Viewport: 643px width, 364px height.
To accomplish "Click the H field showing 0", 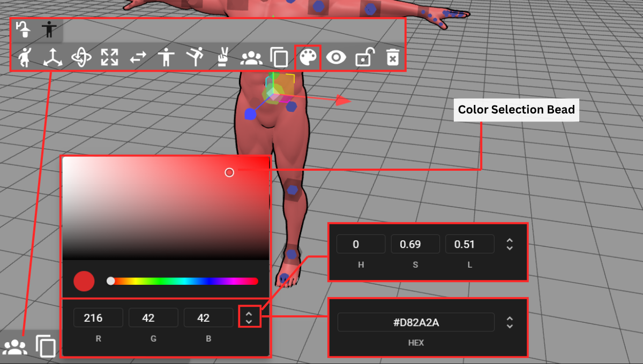I will point(361,244).
